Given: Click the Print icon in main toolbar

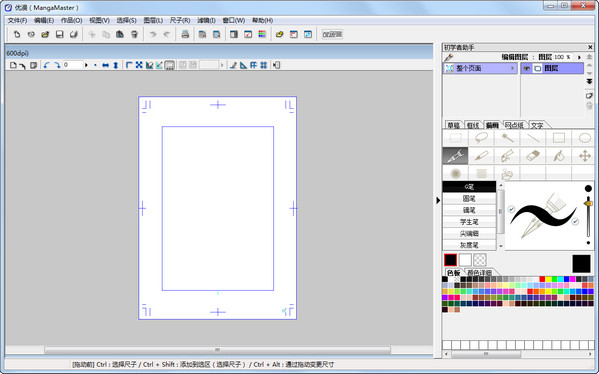Looking at the screenshot, I should 185,34.
